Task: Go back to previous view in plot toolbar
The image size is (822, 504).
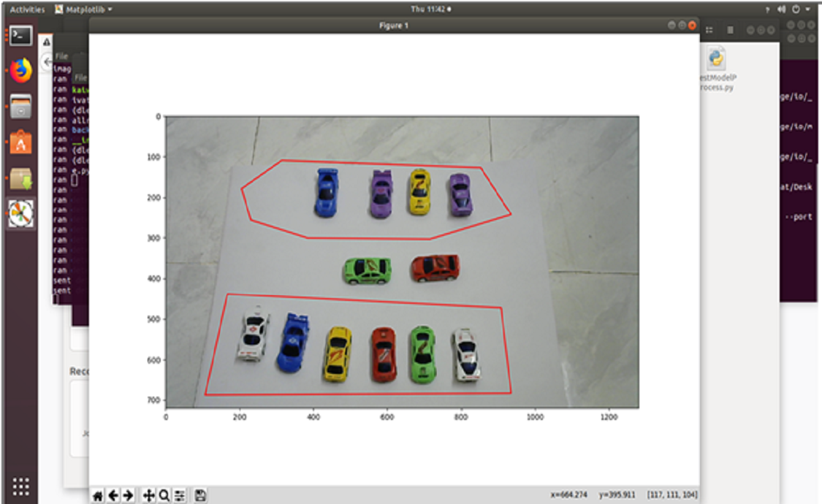Action: pyautogui.click(x=113, y=495)
